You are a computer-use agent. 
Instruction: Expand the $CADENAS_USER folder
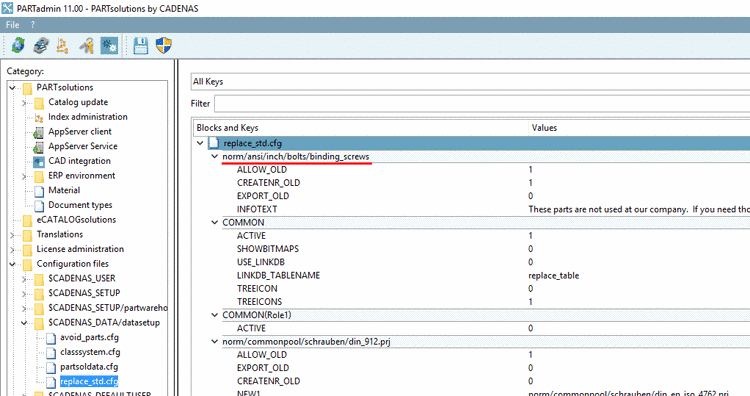[24, 279]
